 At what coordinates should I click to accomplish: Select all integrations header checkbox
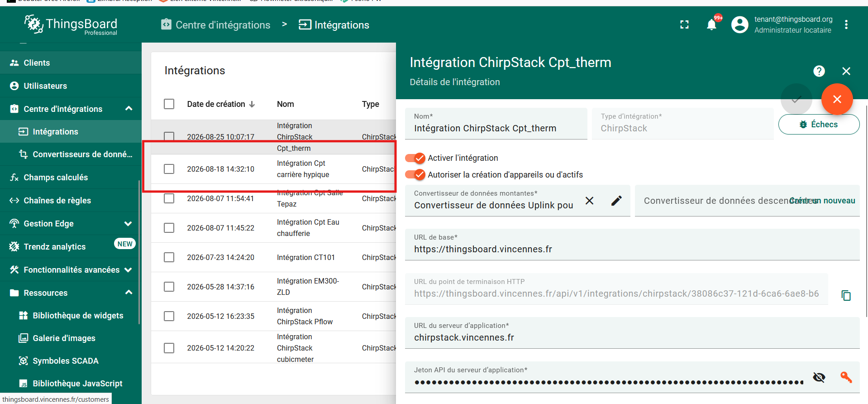tap(169, 104)
